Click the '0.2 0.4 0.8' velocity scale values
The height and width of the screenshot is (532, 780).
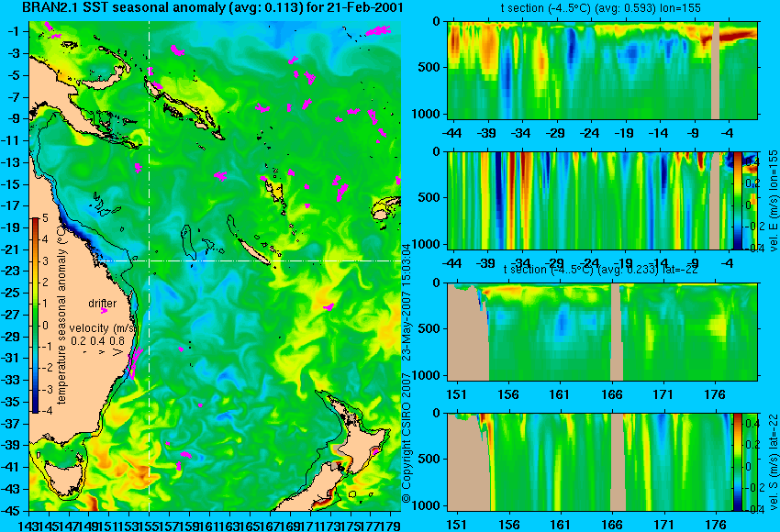[x=97, y=341]
